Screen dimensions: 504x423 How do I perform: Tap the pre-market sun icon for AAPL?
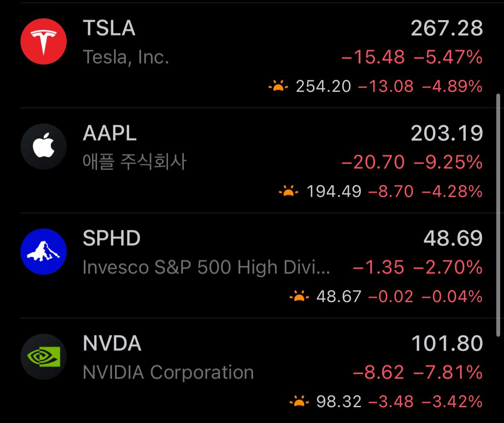click(x=289, y=191)
